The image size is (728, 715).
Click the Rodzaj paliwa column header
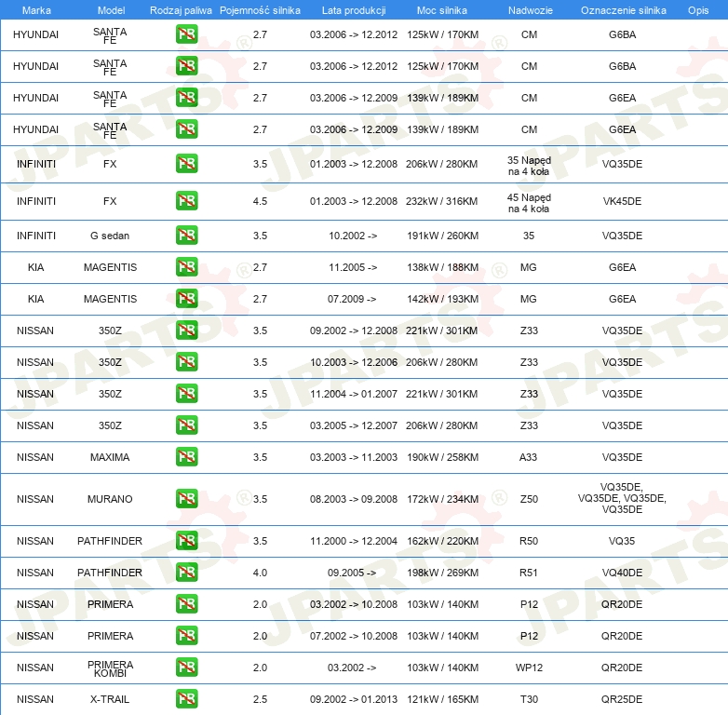[x=181, y=10]
